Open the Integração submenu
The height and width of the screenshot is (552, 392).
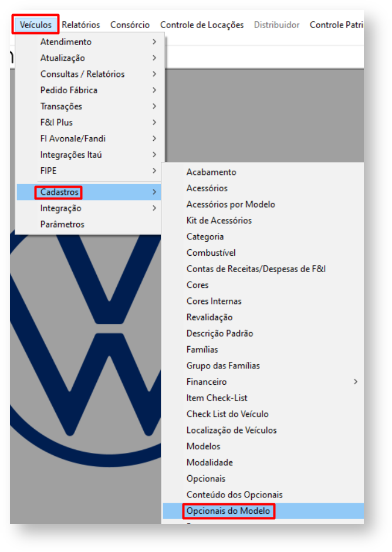(89, 208)
